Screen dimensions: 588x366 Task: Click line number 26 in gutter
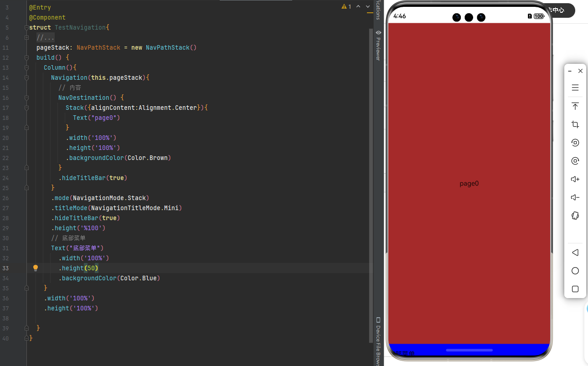pyautogui.click(x=6, y=198)
